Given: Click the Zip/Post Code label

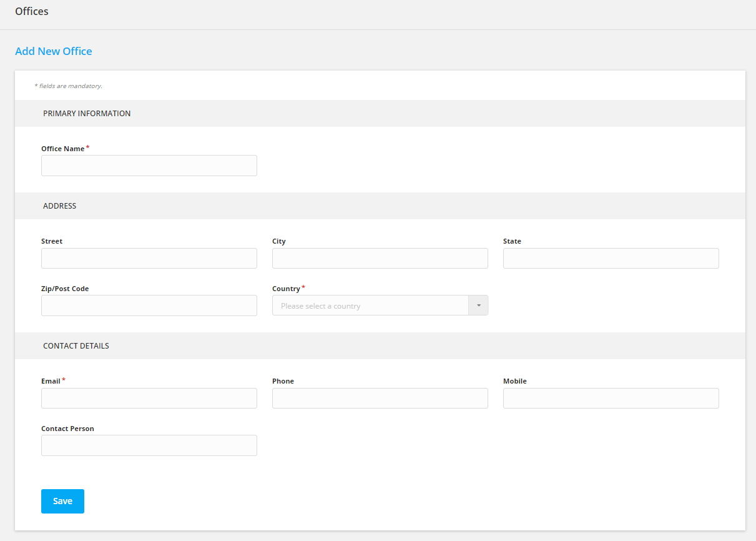Looking at the screenshot, I should pyautogui.click(x=65, y=289).
